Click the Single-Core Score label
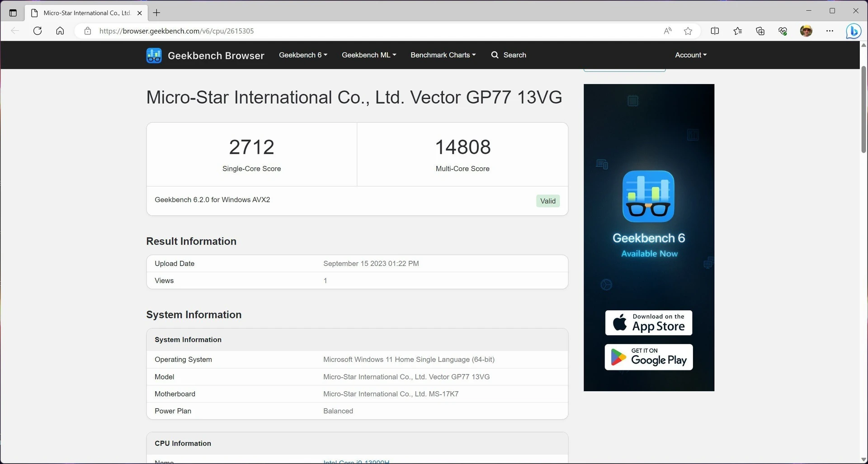This screenshot has width=868, height=464. tap(251, 169)
